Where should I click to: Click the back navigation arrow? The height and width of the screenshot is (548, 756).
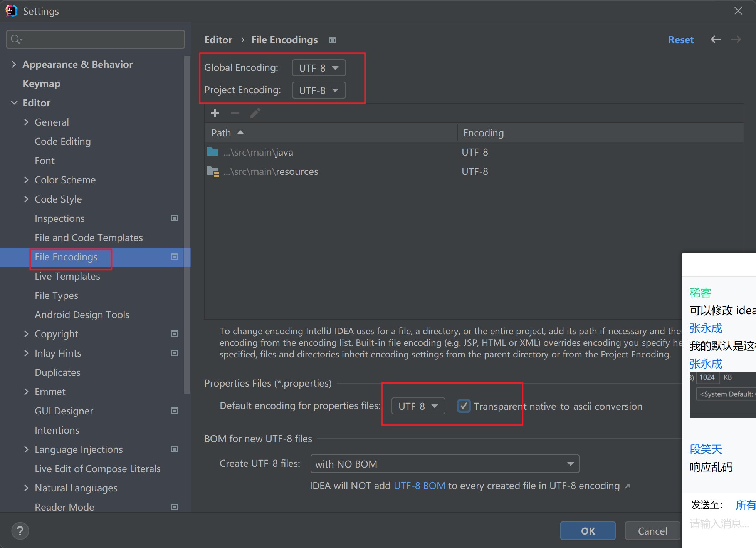[x=716, y=39]
